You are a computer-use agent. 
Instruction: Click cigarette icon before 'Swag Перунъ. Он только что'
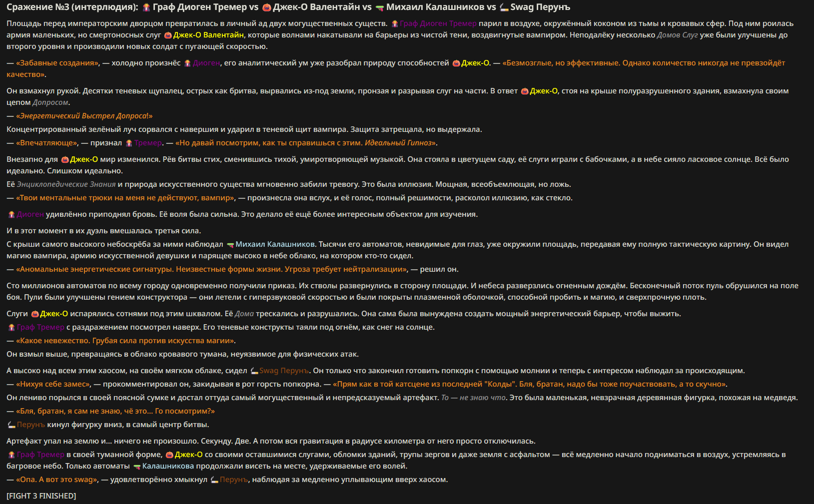coord(254,371)
